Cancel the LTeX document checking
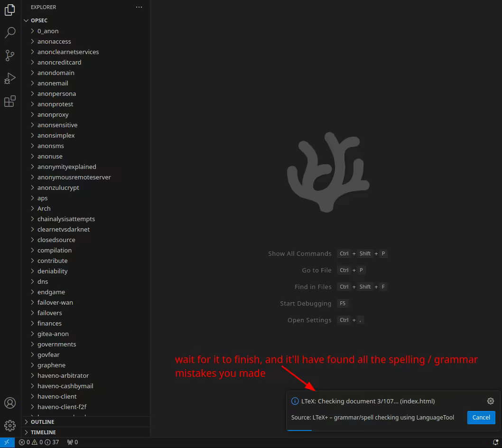 tap(481, 417)
